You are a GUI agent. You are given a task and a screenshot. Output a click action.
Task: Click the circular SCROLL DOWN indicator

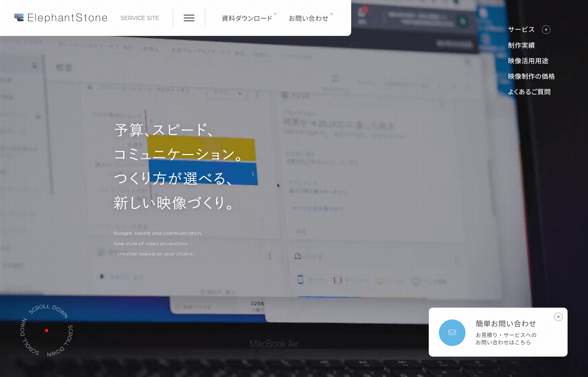47,330
